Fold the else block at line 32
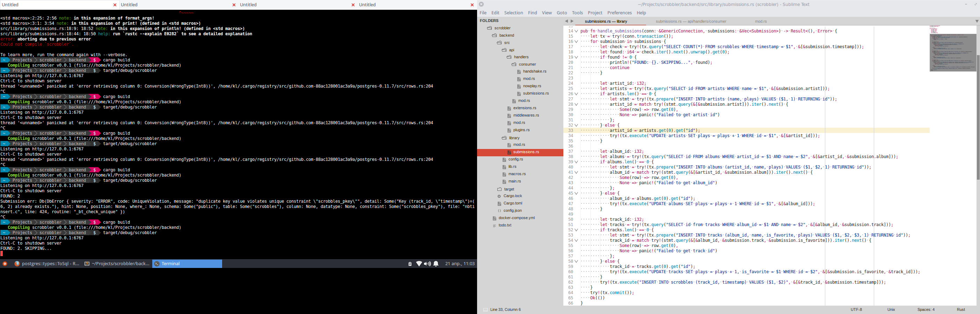The height and width of the screenshot is (314, 980). click(x=576, y=126)
